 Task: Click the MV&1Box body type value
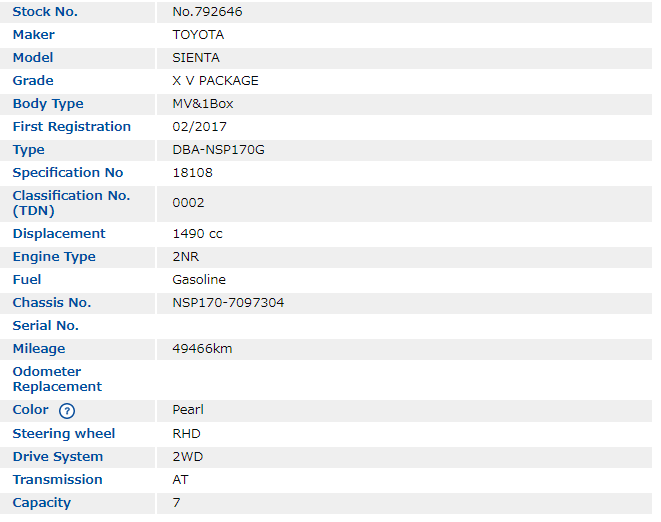coord(203,104)
